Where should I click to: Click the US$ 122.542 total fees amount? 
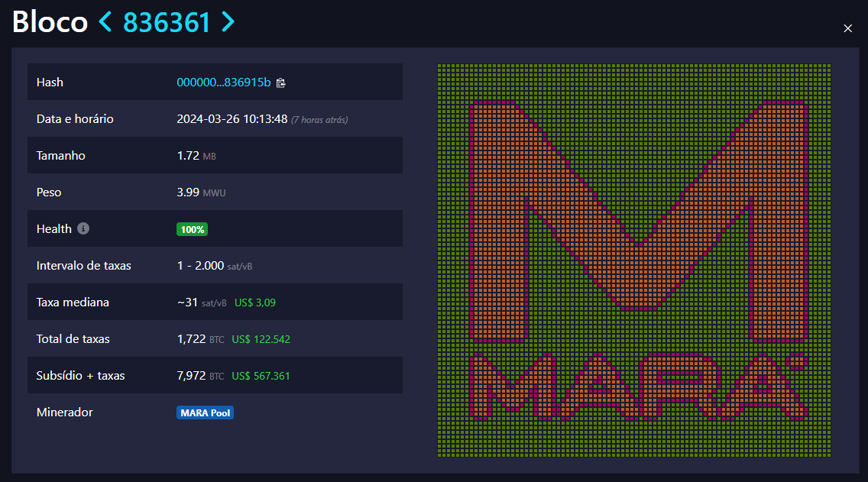click(x=261, y=339)
